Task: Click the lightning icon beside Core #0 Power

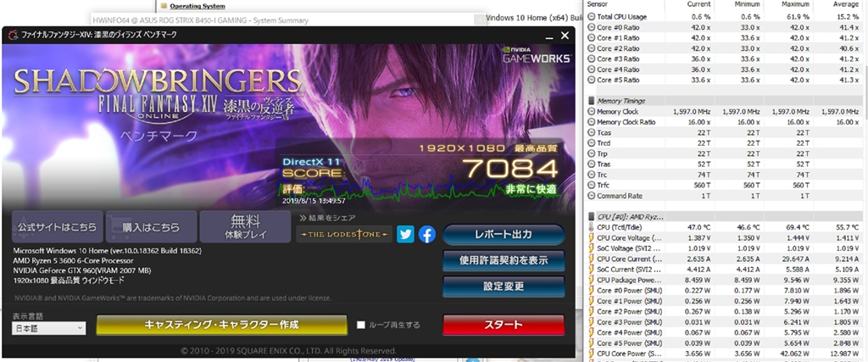Action: (x=592, y=291)
